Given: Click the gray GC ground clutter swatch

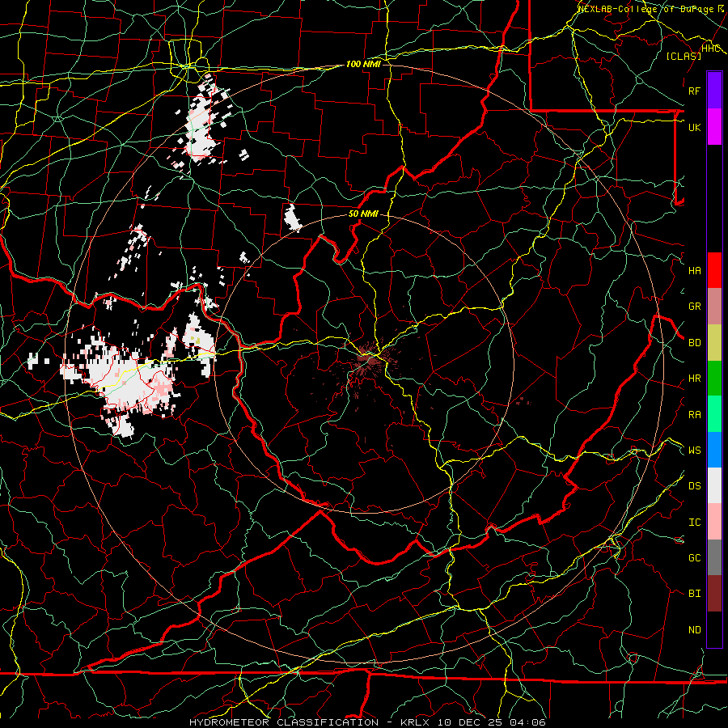Looking at the screenshot, I should (714, 557).
